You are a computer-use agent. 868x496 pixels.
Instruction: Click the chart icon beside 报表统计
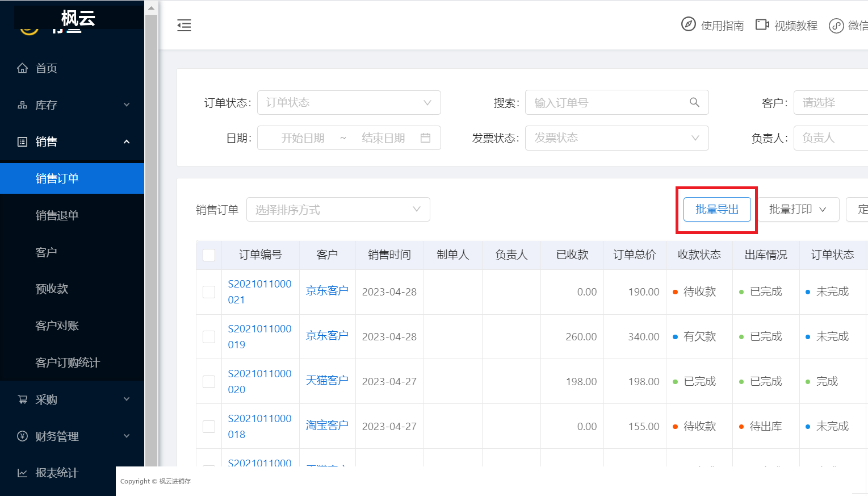pos(22,473)
